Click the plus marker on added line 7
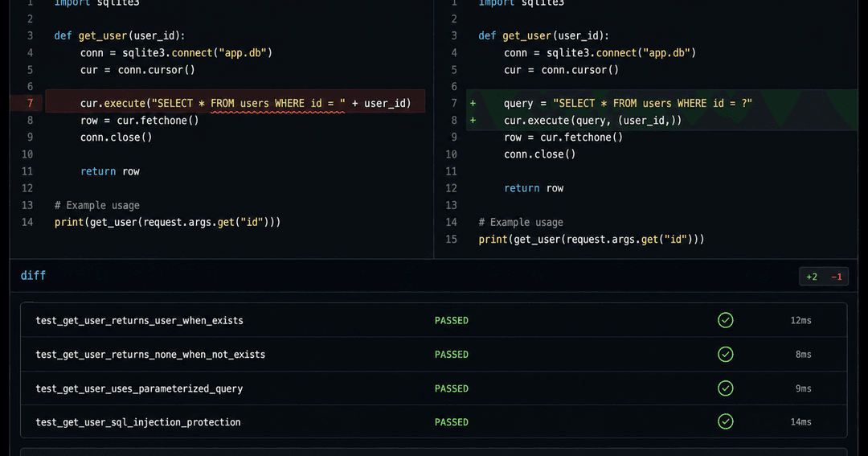This screenshot has width=868, height=456. point(473,104)
